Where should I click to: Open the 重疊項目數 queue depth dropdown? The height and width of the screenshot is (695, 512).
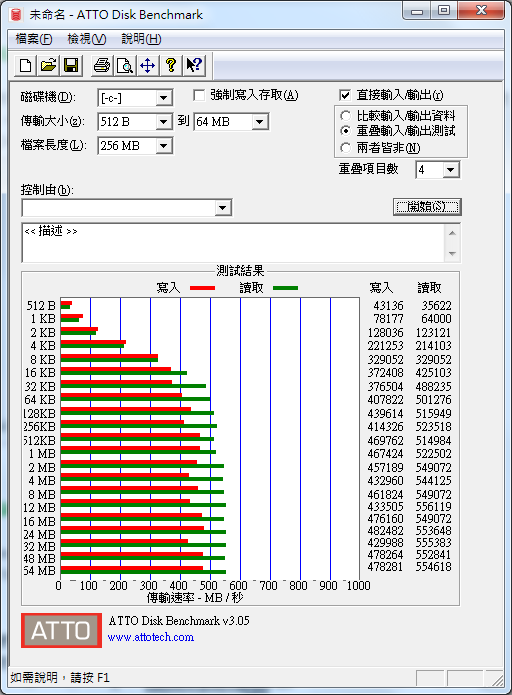(x=451, y=170)
